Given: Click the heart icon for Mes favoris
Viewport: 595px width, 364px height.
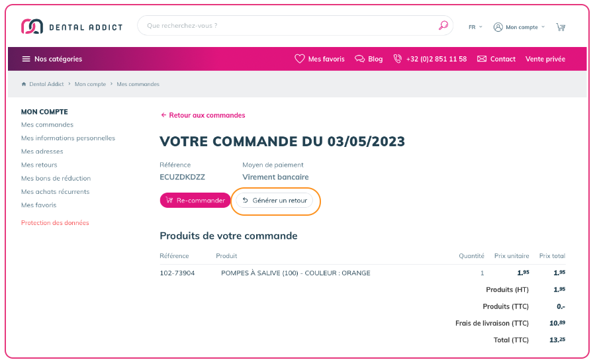Looking at the screenshot, I should coord(300,59).
